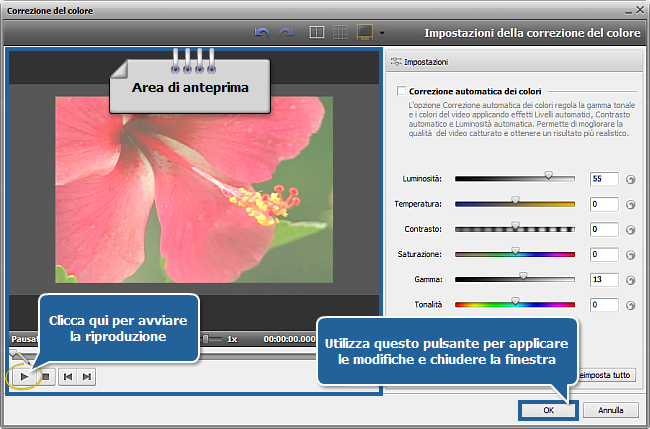Start playback with the play button
This screenshot has width=650, height=429.
25,376
